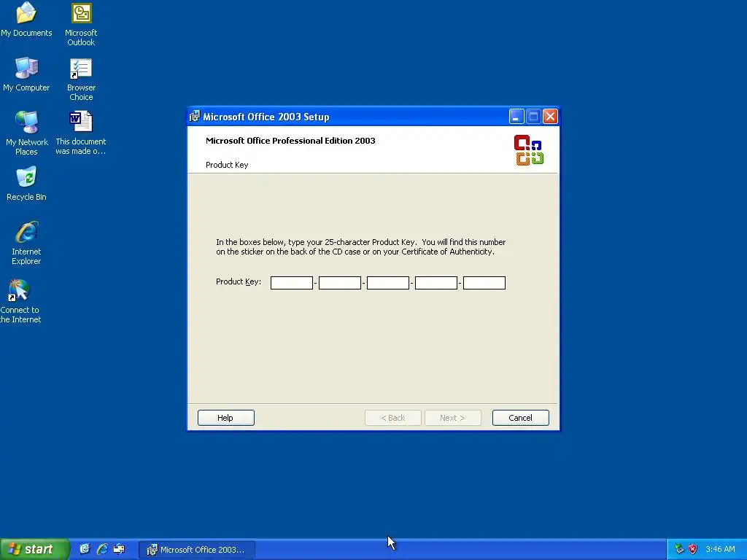This screenshot has width=747, height=560.
Task: Close the Office 2003 Setup window
Action: coord(550,116)
